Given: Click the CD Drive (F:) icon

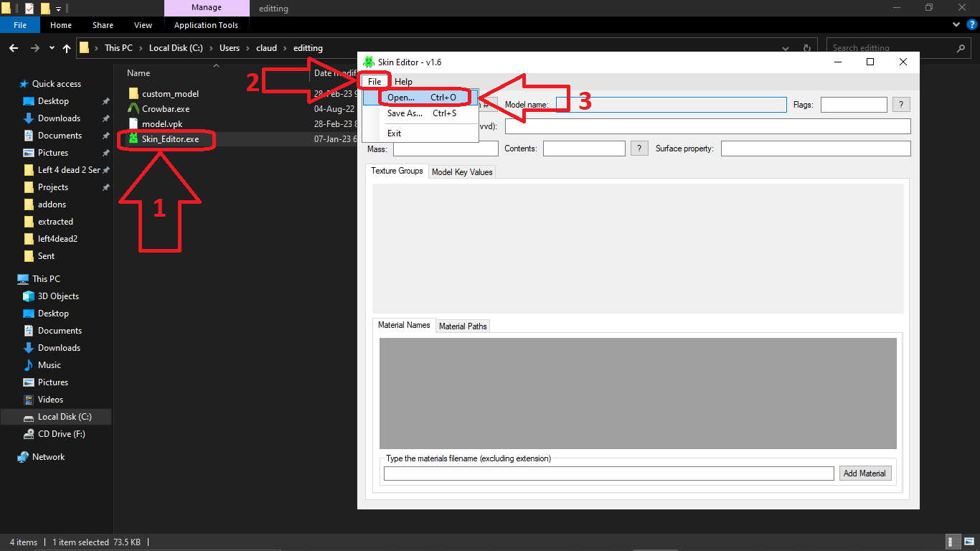Looking at the screenshot, I should pos(29,434).
